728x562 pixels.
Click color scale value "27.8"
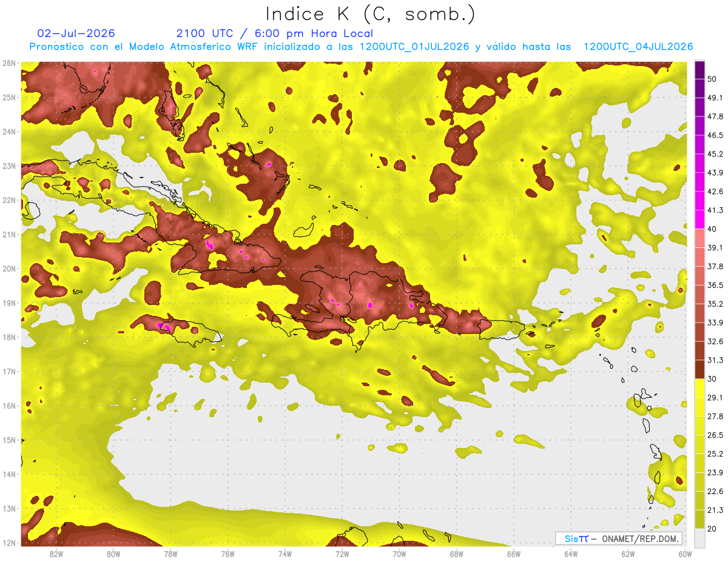pyautogui.click(x=716, y=416)
